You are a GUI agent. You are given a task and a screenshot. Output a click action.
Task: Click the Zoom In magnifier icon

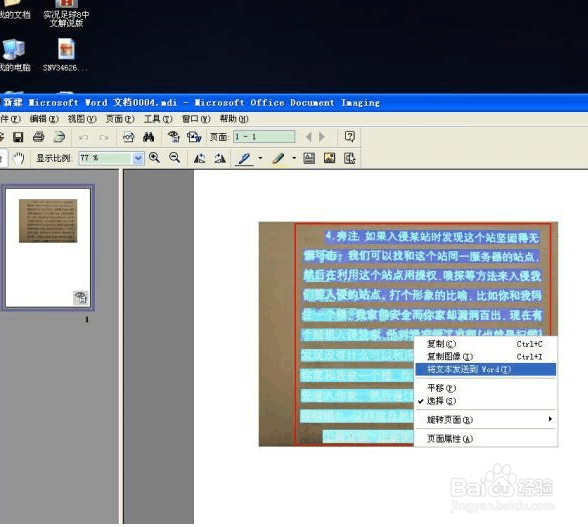(x=154, y=158)
